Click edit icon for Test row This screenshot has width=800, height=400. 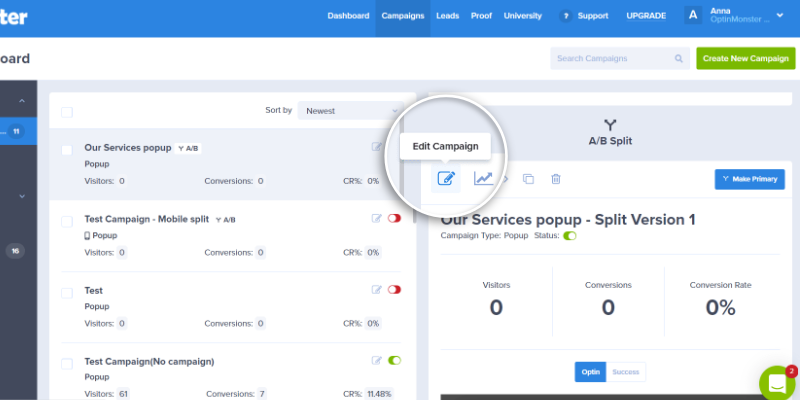click(377, 290)
